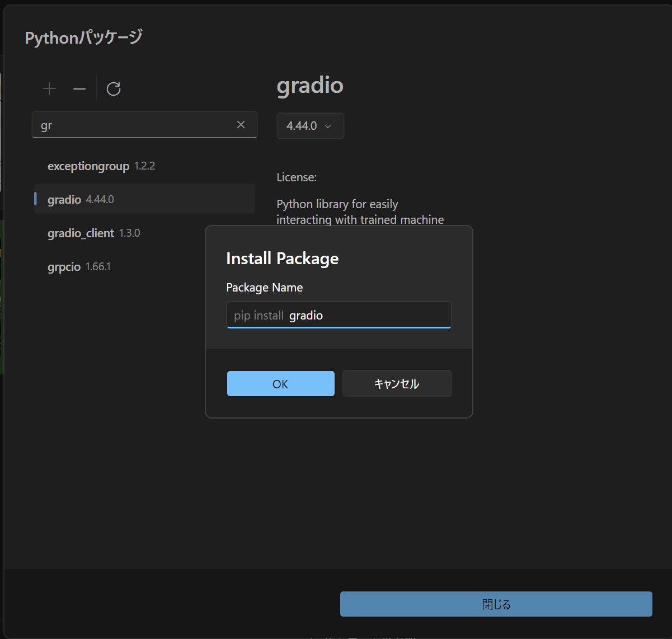
Task: Open the 4.44.0 version dropdown
Action: [310, 126]
